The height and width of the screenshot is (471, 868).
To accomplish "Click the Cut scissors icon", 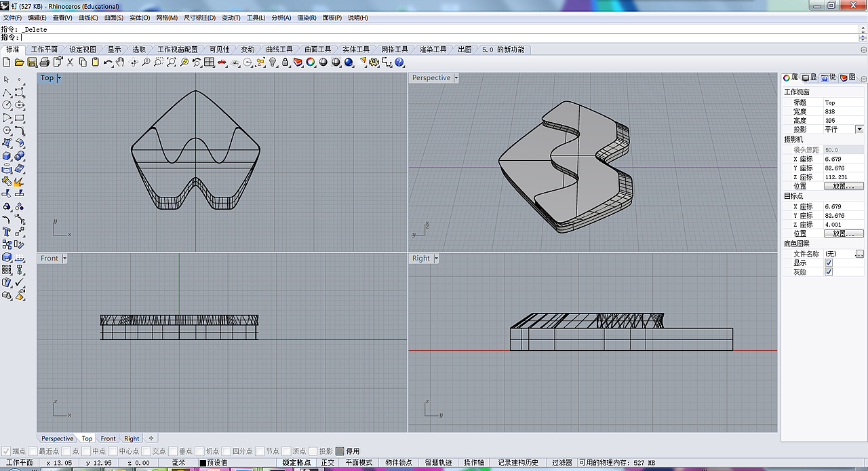I will (70, 62).
